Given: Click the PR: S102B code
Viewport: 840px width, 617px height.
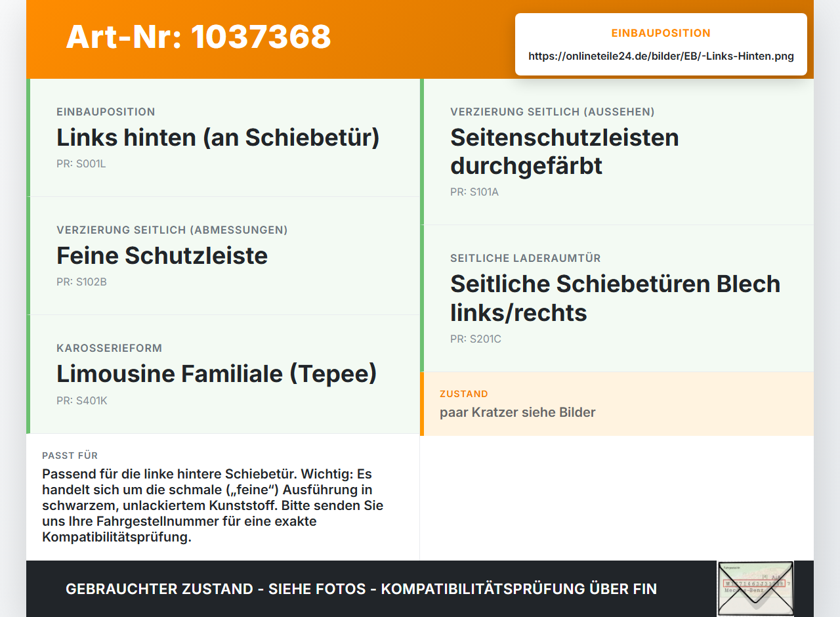Looking at the screenshot, I should coord(81,282).
